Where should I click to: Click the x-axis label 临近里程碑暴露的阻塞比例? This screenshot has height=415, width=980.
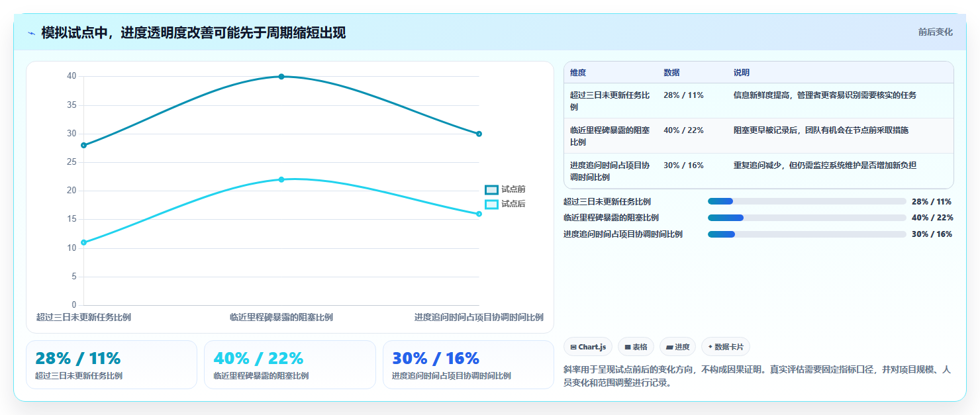pos(281,317)
